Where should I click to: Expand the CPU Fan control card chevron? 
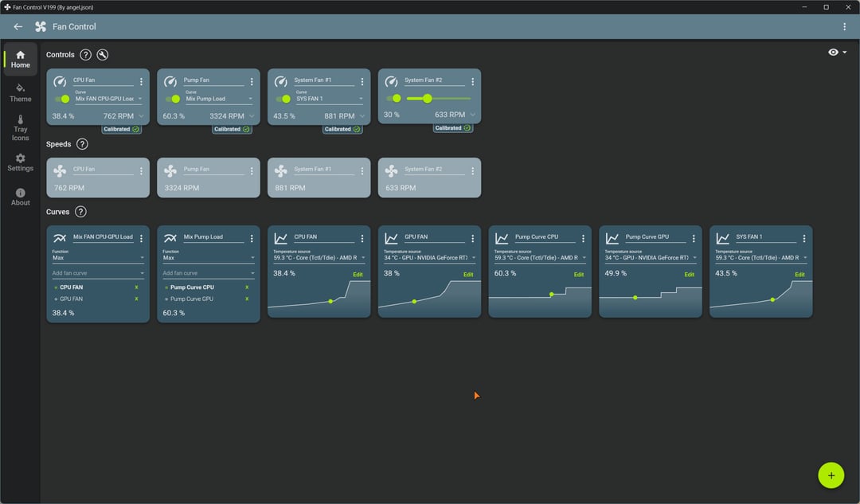[x=142, y=115]
